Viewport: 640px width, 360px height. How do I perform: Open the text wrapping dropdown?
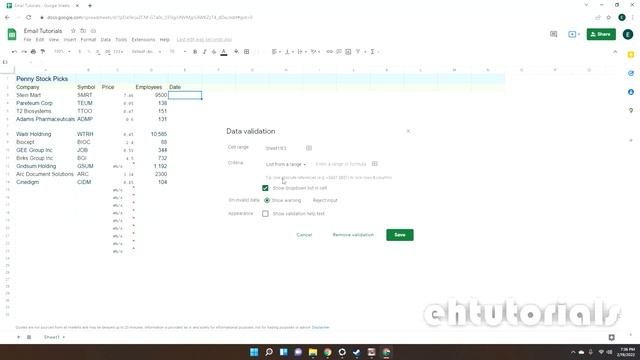tap(302, 52)
